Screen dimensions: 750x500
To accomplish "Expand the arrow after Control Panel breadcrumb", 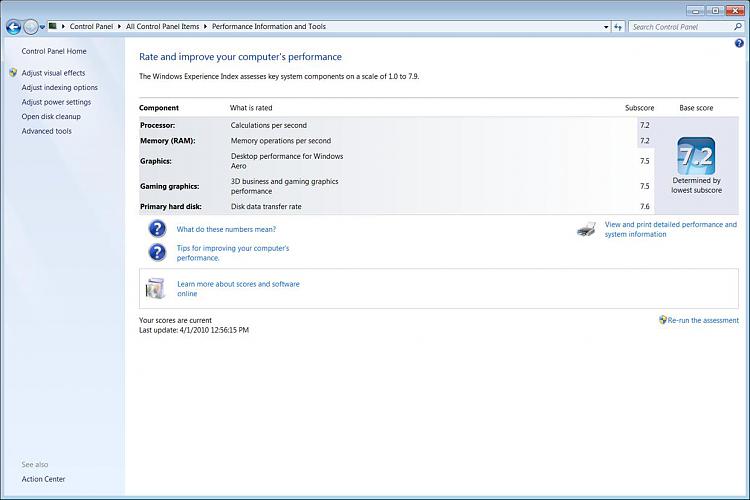I will (x=120, y=27).
